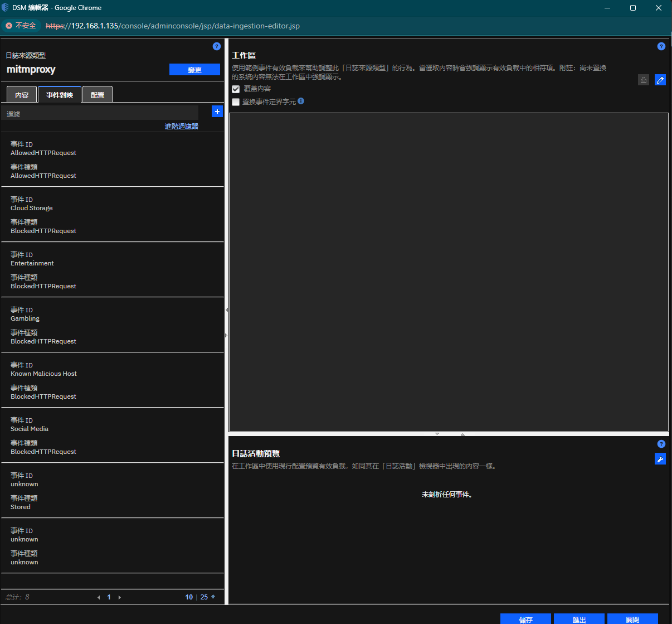Screen dimensions: 672x624
Task: Set page size to 10 items
Action: [x=189, y=597]
